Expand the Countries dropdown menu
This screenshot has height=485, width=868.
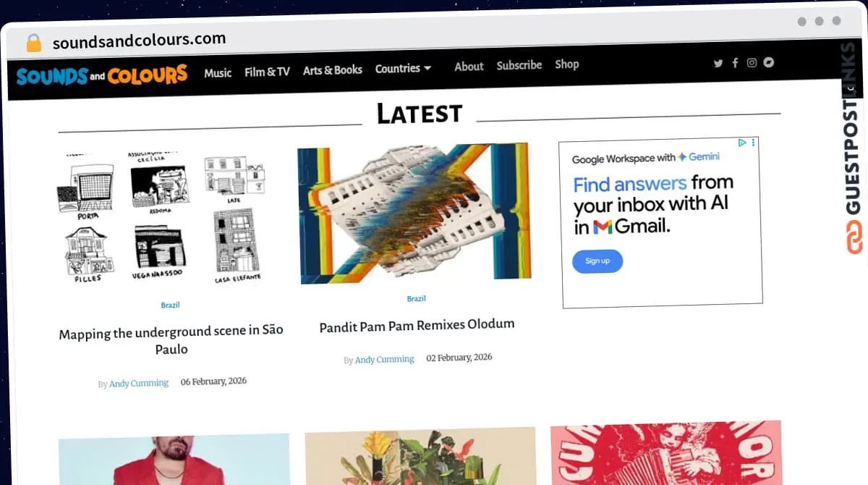point(403,69)
